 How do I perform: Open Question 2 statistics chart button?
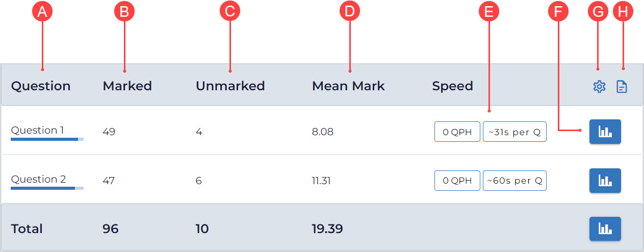pos(605,181)
